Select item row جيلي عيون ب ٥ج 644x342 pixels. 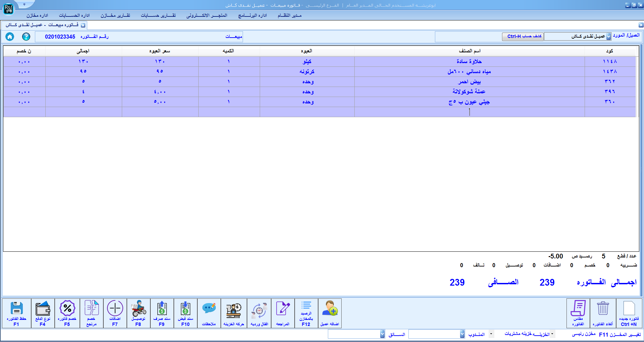pyautogui.click(x=319, y=102)
